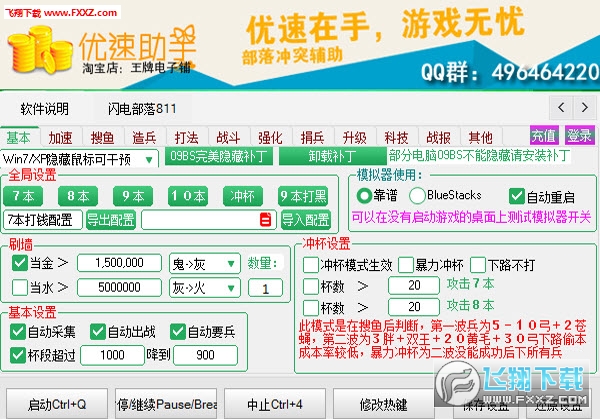The height and width of the screenshot is (419, 600).
Task: Switch to the 战报 tab
Action: [439, 137]
